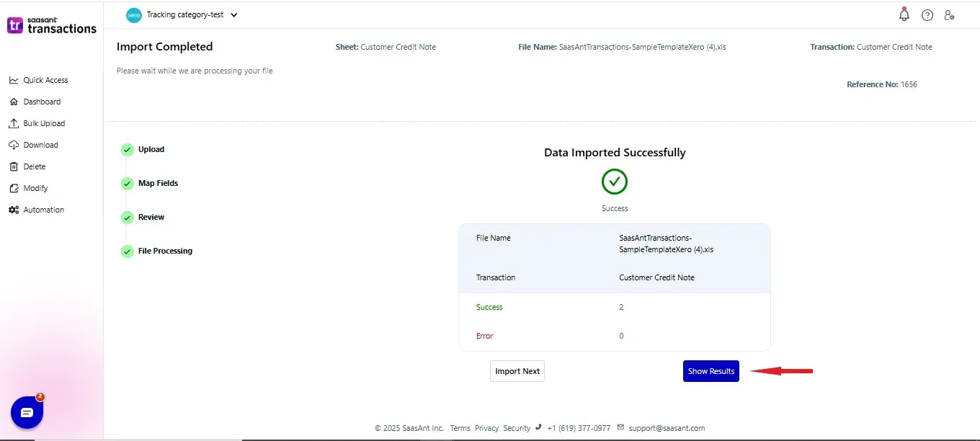Click the Show Results button
The height and width of the screenshot is (441, 980).
[711, 371]
